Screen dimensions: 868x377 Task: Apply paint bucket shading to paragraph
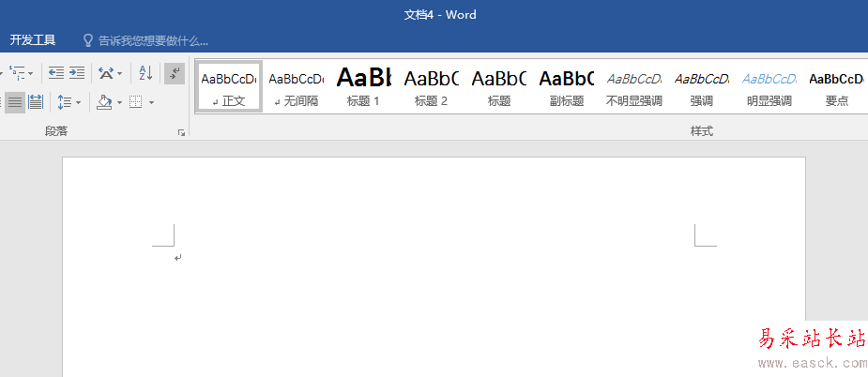(x=104, y=102)
